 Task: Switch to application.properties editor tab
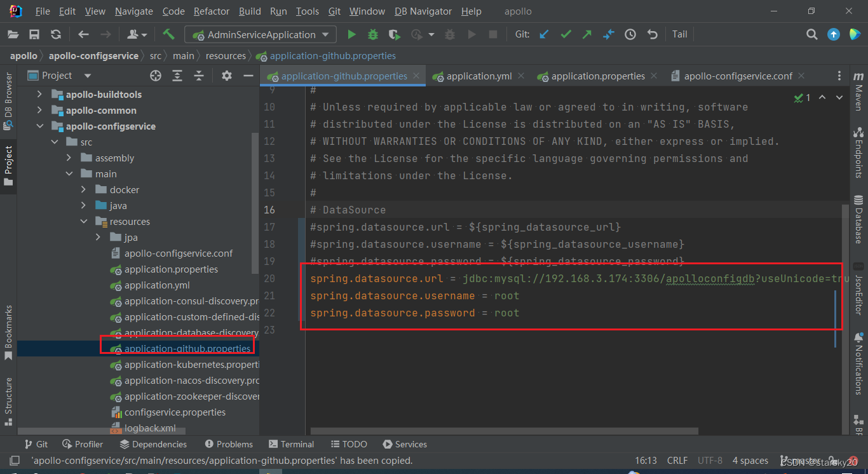tap(597, 76)
